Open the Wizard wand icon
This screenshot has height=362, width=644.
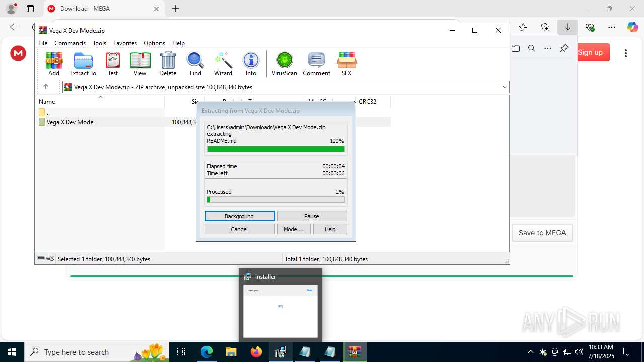tap(223, 64)
